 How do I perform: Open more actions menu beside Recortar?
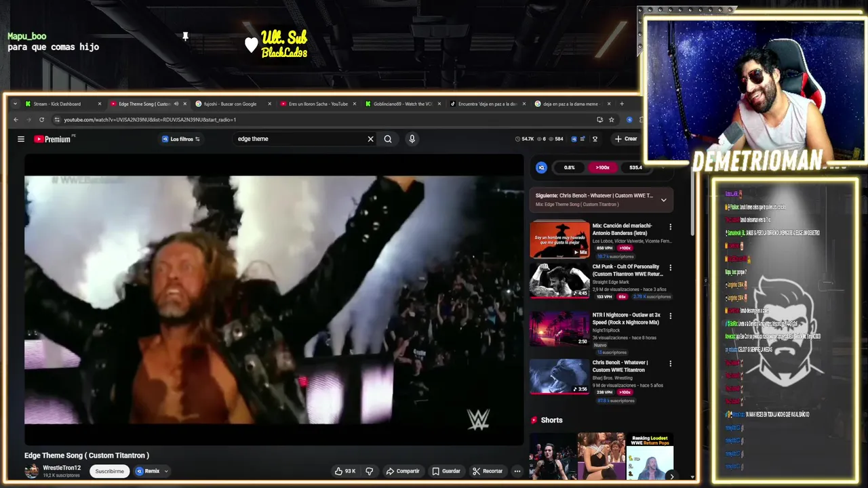pyautogui.click(x=517, y=471)
